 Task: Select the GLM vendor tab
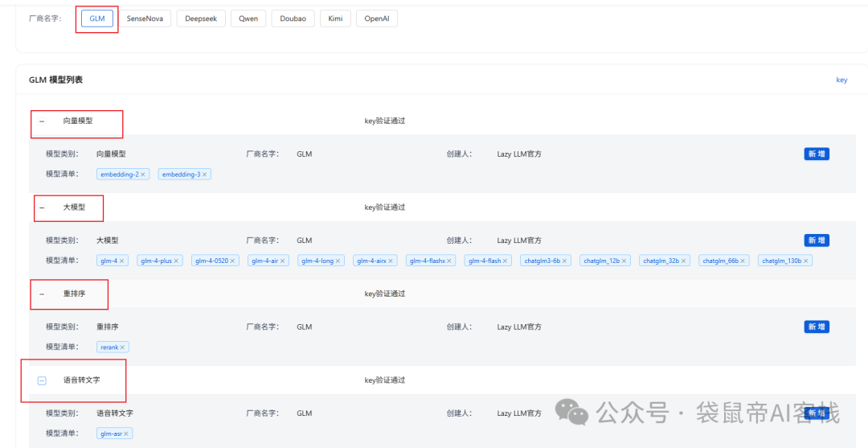point(97,18)
